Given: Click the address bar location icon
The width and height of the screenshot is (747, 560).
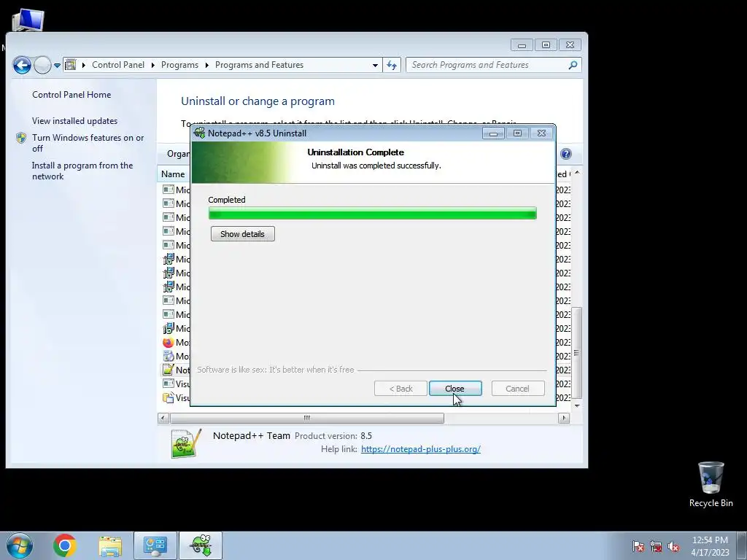Looking at the screenshot, I should [71, 65].
